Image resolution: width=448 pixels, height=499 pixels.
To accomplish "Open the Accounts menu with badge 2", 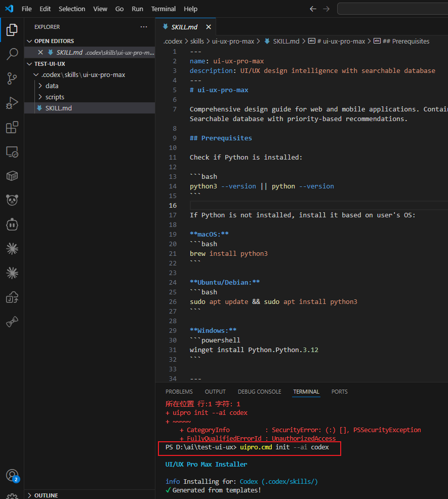I will click(x=12, y=476).
